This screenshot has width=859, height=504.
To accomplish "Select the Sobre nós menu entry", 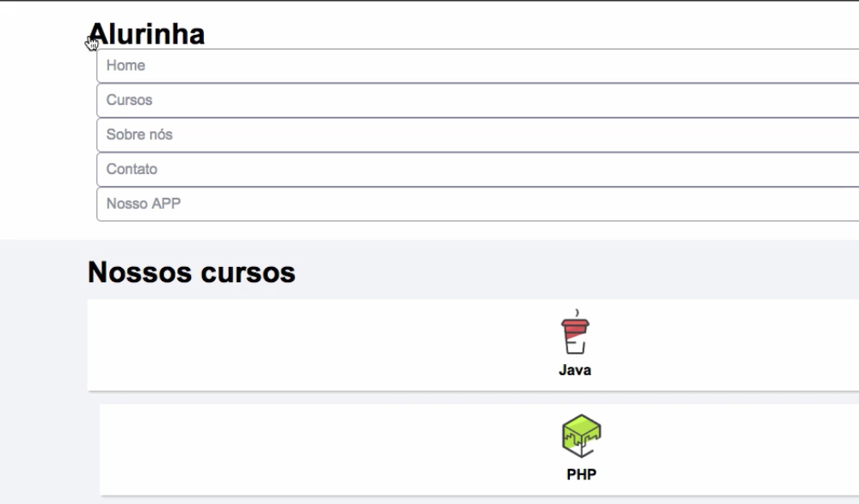I will point(133,135).
